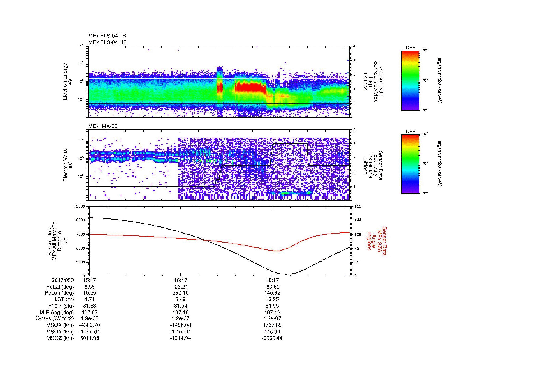Click the 'MSOX (km)' row label
555x392 pixels.
[x=60, y=325]
